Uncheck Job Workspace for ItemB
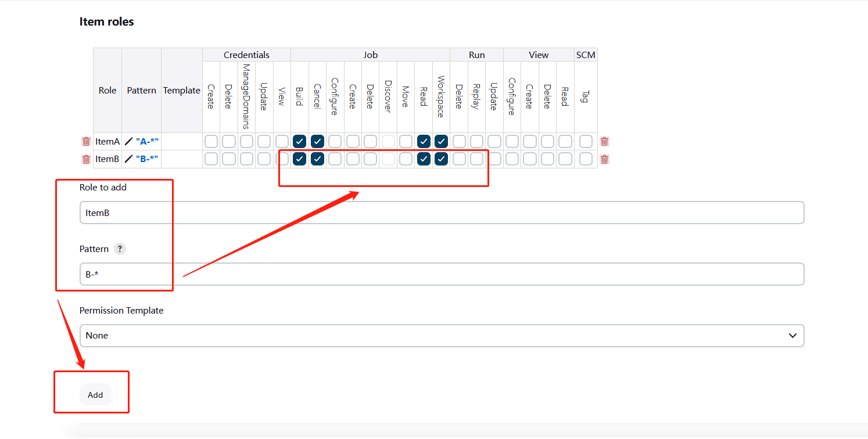The height and width of the screenshot is (439, 868). click(442, 159)
